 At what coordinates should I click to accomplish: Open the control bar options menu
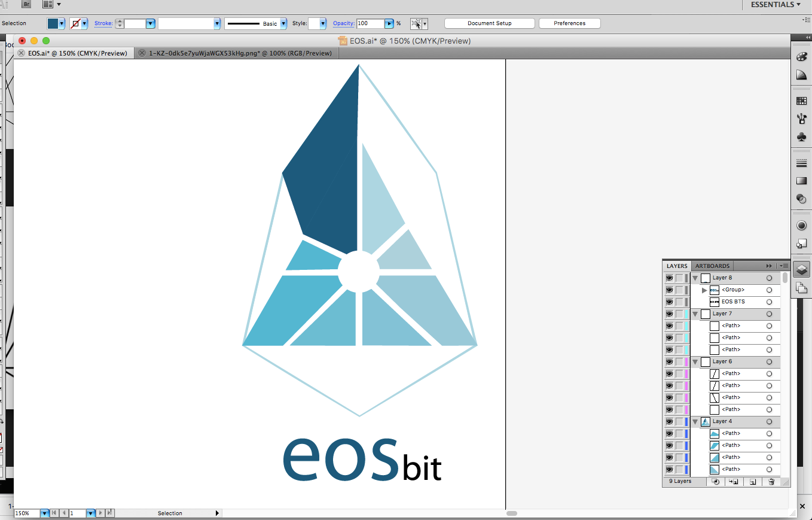click(807, 20)
